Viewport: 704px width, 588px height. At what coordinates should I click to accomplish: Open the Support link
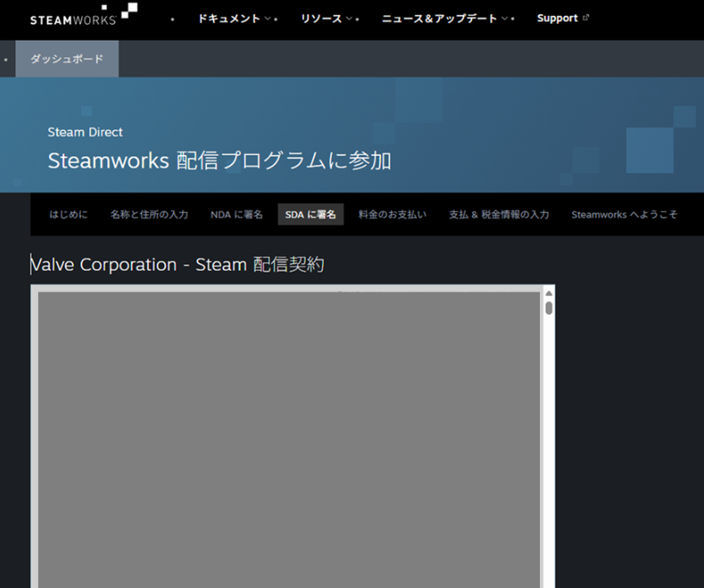(557, 18)
